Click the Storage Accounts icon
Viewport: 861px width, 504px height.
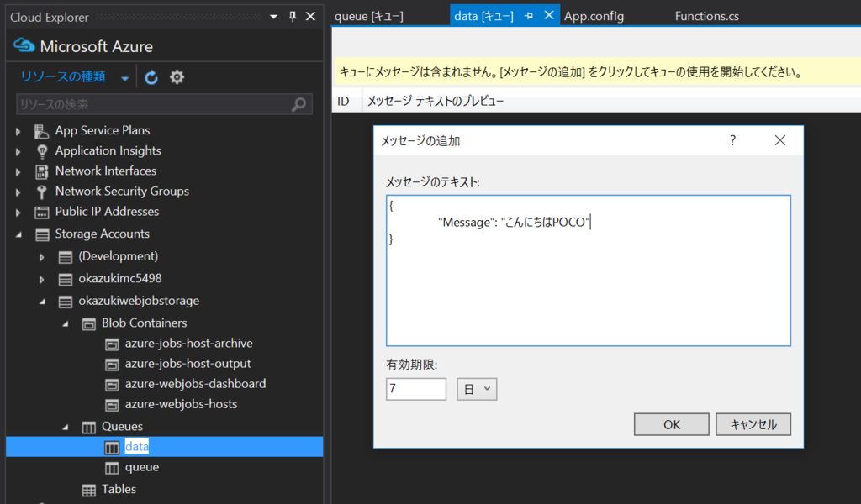pyautogui.click(x=42, y=234)
